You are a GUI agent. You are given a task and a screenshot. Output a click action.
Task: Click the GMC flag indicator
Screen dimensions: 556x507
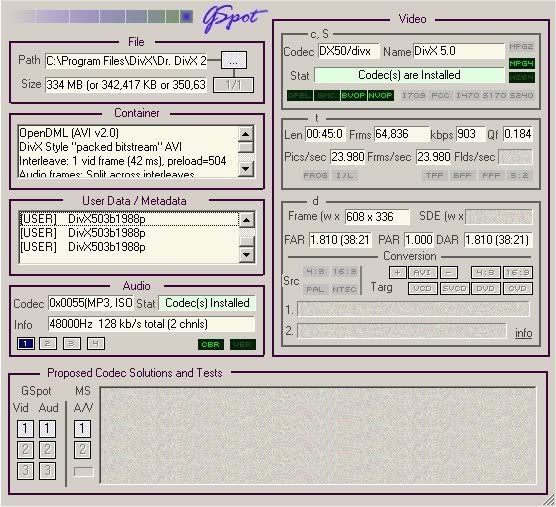click(x=327, y=95)
